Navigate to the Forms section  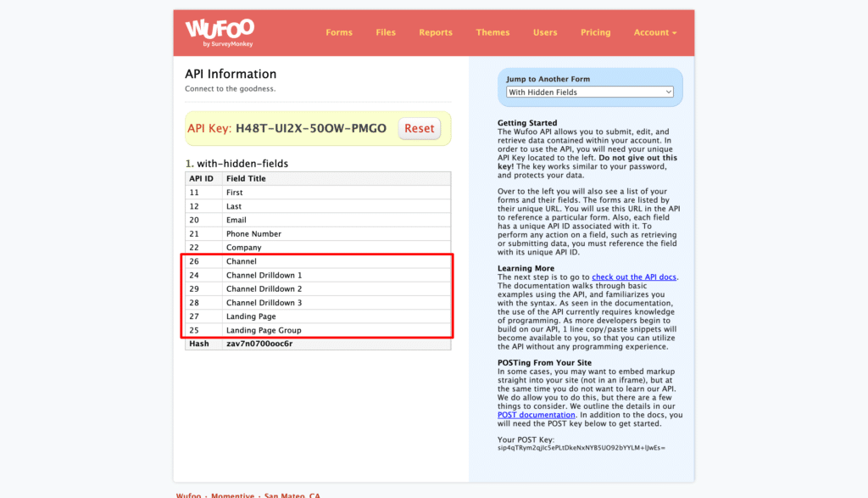339,32
